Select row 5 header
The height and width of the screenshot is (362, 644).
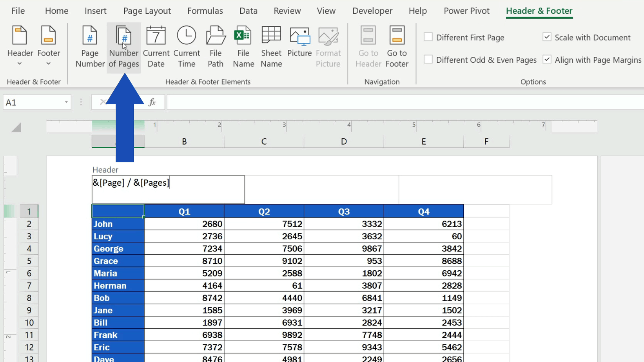[x=29, y=261]
